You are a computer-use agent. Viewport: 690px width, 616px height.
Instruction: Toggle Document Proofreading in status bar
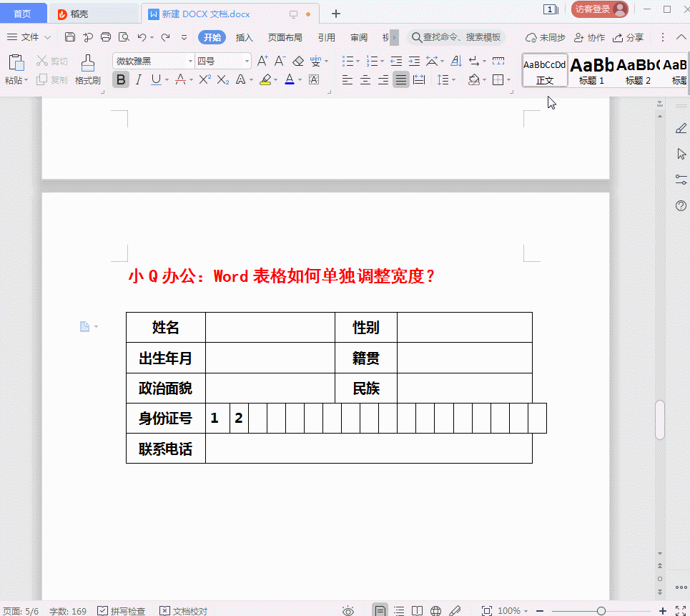[183, 611]
